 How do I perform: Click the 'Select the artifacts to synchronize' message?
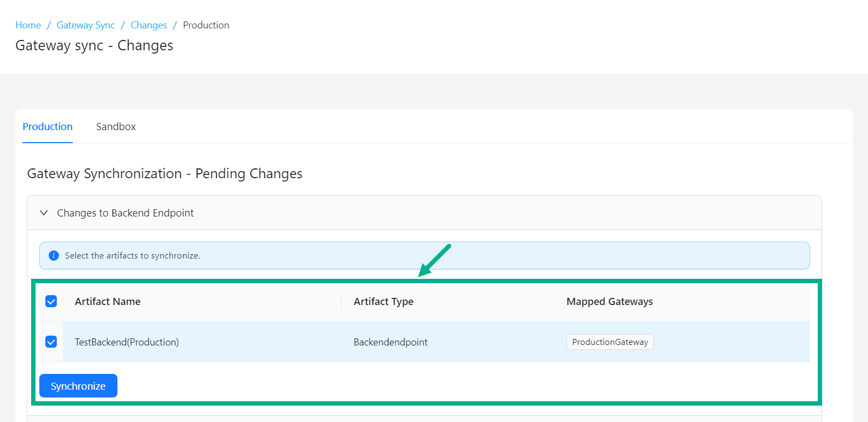[x=132, y=256]
